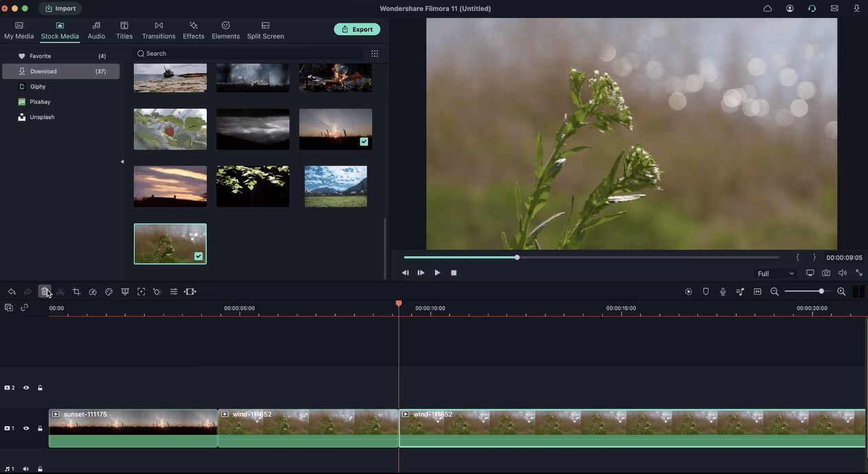Open the grid view options menu
868x474 pixels.
pos(374,54)
